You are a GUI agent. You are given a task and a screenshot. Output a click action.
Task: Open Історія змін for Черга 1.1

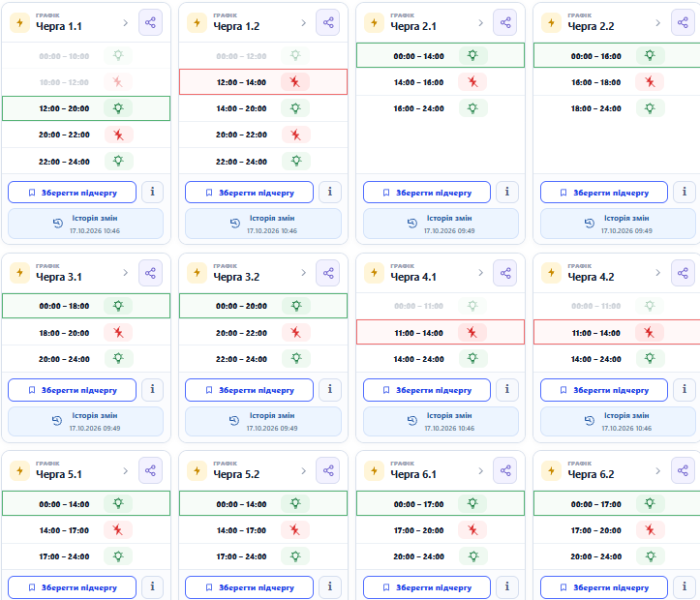(86, 224)
